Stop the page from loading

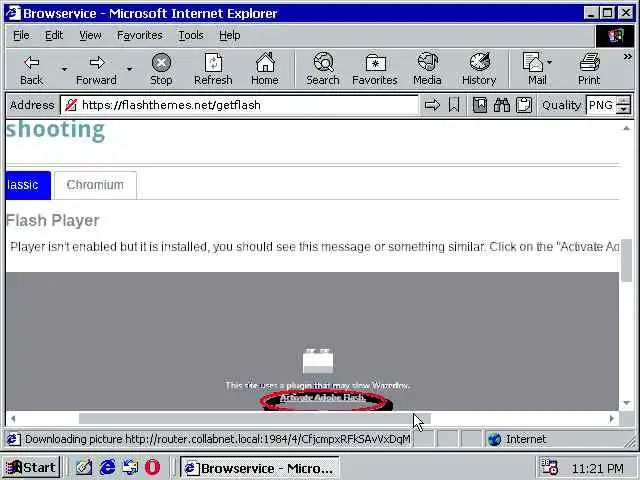161,69
